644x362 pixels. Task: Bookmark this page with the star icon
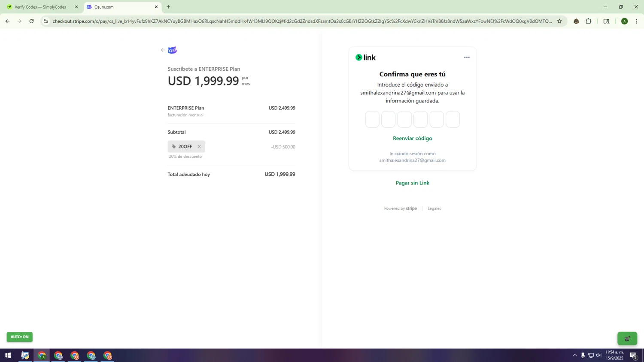pyautogui.click(x=559, y=21)
